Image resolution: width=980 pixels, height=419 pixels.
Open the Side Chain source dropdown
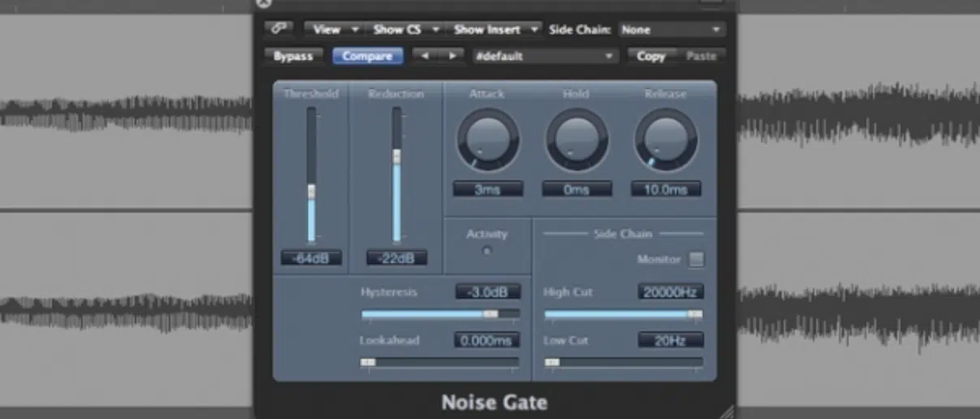(x=670, y=29)
